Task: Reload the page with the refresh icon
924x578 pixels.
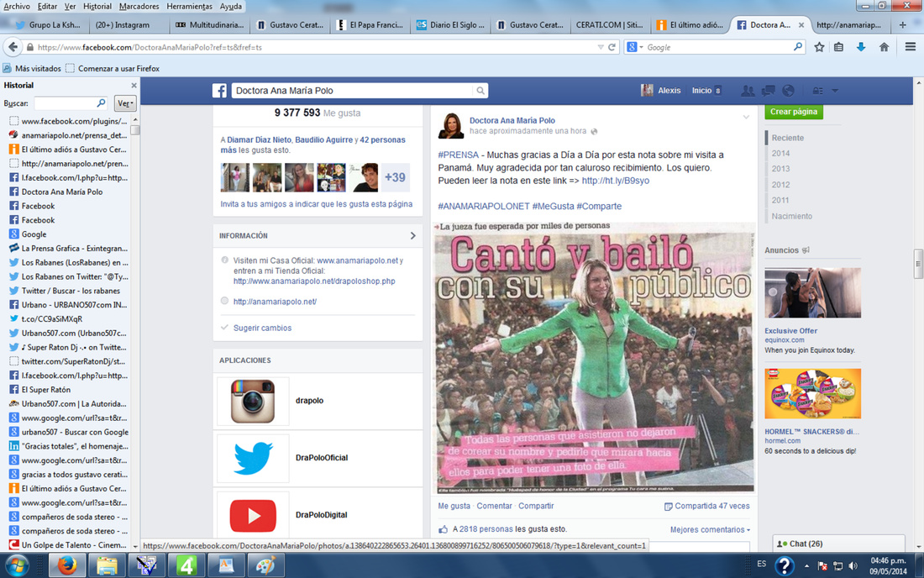Action: 612,47
